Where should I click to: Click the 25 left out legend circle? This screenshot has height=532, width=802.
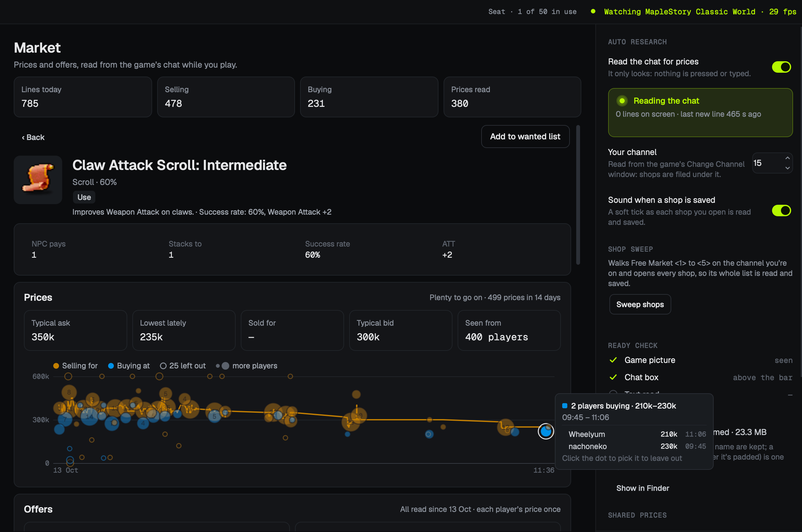coord(163,366)
